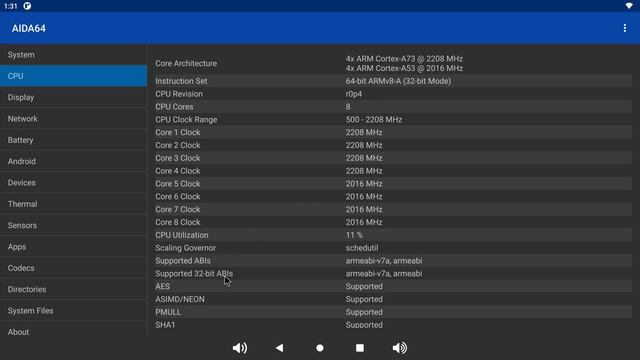Lower volume with the left speaker icon
This screenshot has height=360, width=640.
240,348
